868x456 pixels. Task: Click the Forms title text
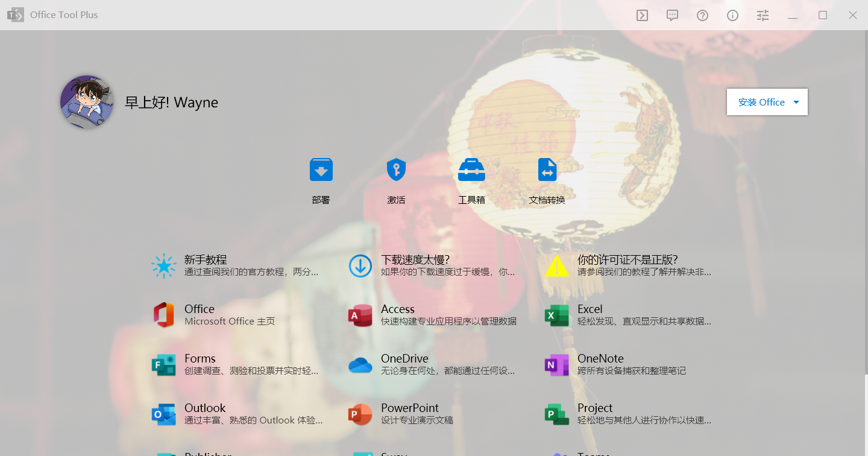pyautogui.click(x=200, y=358)
